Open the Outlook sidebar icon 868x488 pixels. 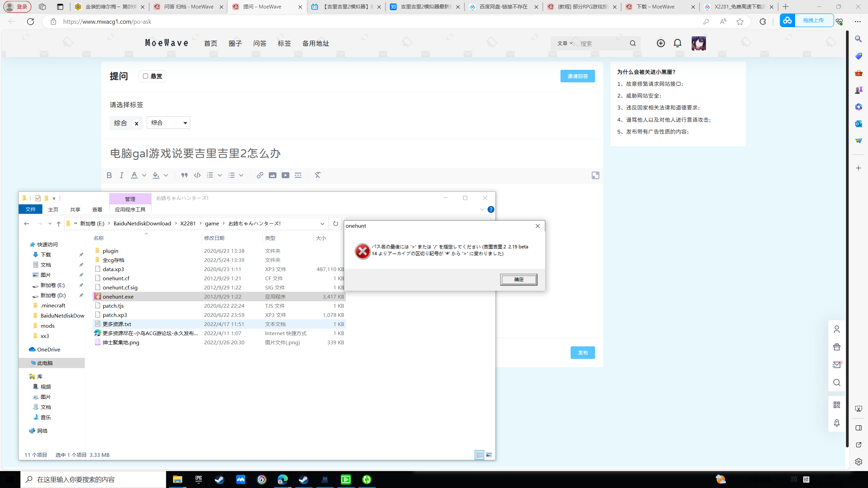(x=858, y=124)
